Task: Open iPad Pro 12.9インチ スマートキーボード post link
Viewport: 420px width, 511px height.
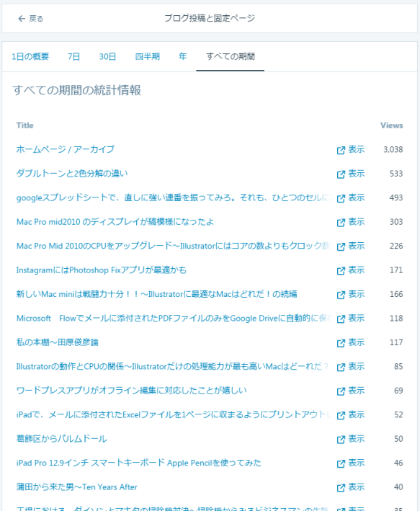Action: click(x=139, y=463)
